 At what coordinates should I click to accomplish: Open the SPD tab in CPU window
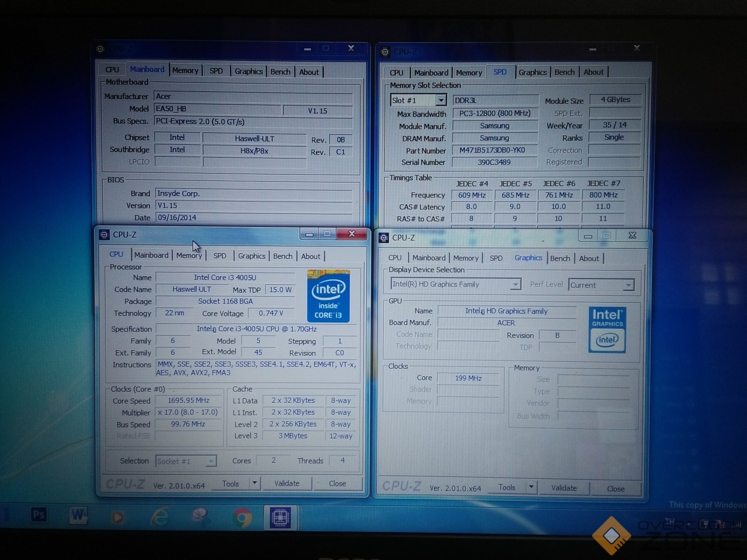coord(219,256)
